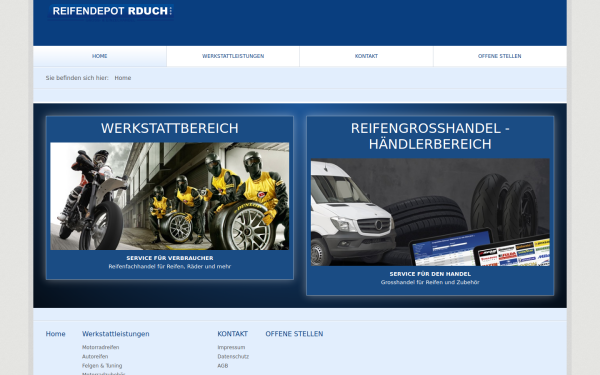Open footer Werkstattleistungen link
Screen dimensions: 600x375
(116, 334)
